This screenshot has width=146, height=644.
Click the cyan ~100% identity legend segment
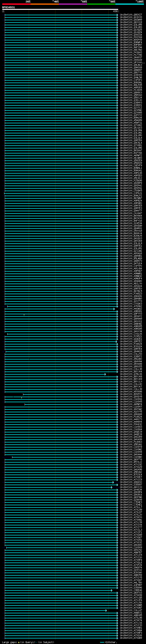[130, 4]
